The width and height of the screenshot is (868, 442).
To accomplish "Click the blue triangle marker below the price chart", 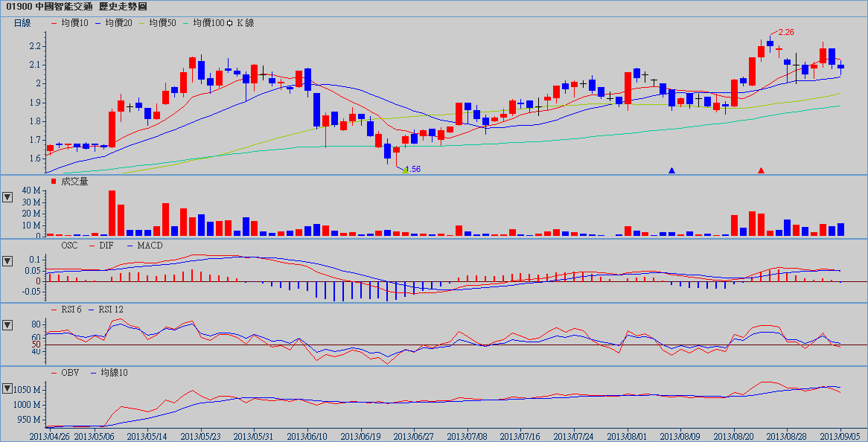I will click(x=672, y=170).
